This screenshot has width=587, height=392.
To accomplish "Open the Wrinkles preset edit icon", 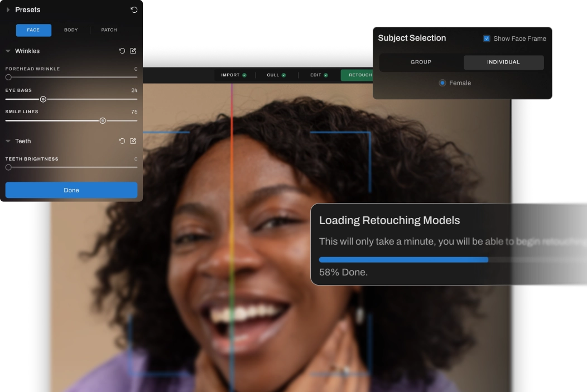I will point(133,51).
